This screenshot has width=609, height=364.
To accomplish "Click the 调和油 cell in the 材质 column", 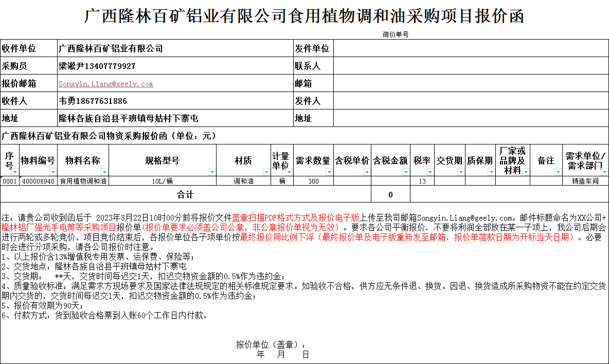I will coord(243,181).
